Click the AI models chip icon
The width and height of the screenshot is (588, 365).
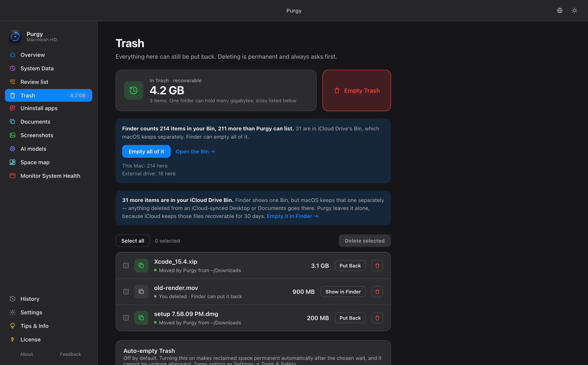12,149
